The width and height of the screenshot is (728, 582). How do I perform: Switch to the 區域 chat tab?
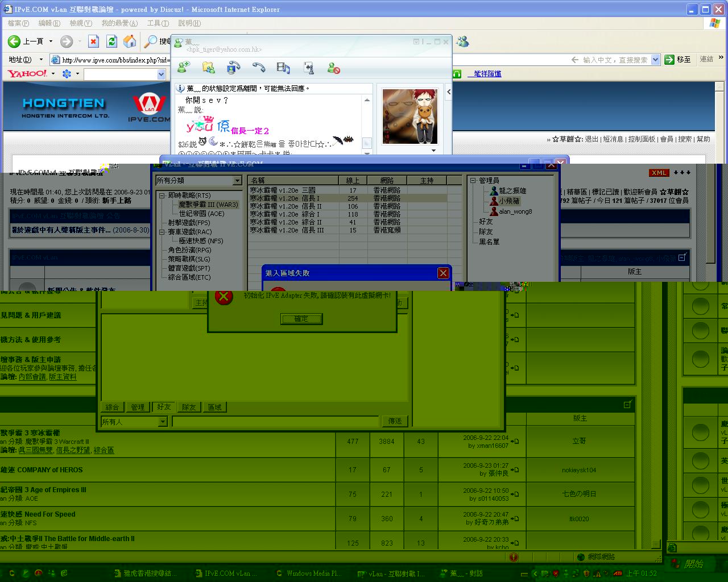click(x=214, y=407)
